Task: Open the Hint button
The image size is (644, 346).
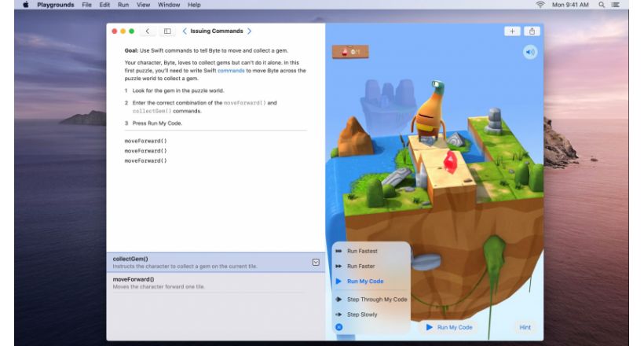Action: tap(525, 327)
